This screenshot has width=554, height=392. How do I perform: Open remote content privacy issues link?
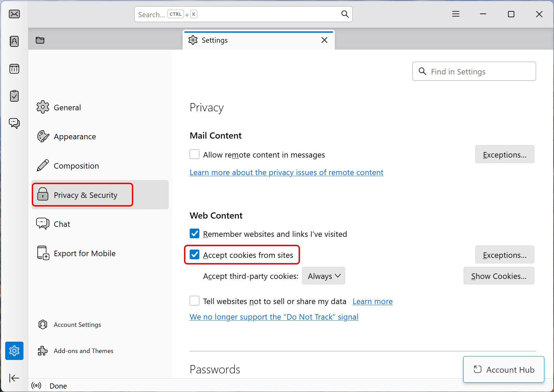pyautogui.click(x=286, y=172)
